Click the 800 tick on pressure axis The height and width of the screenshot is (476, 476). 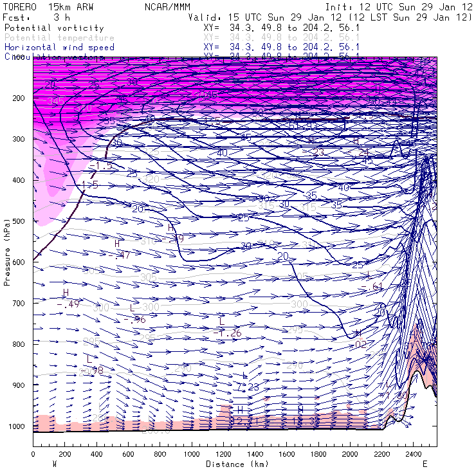(19, 344)
